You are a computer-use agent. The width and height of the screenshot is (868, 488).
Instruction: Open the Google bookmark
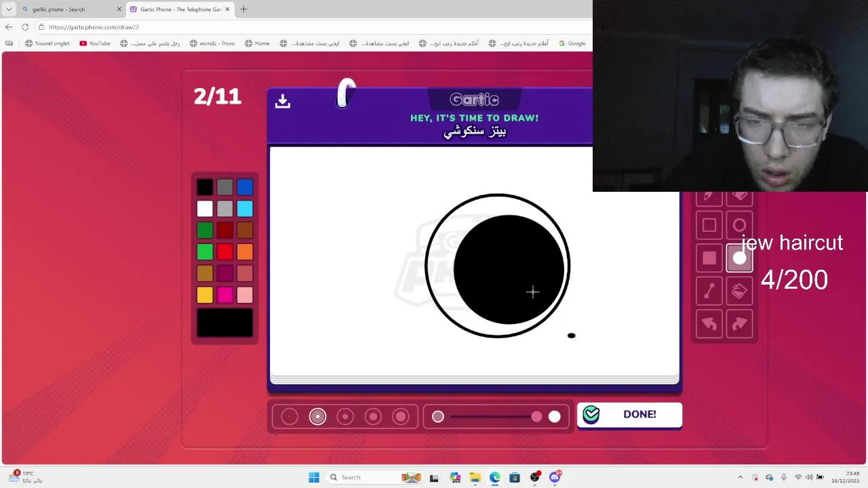tap(572, 43)
